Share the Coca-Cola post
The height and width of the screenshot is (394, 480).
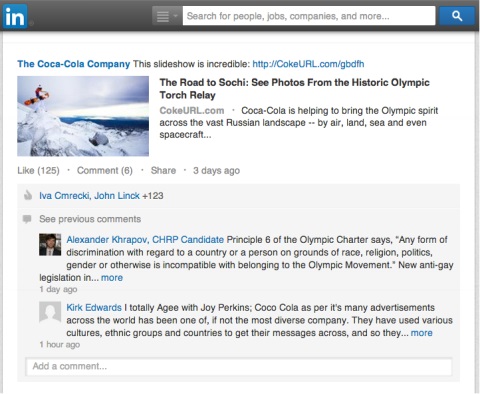pyautogui.click(x=163, y=170)
